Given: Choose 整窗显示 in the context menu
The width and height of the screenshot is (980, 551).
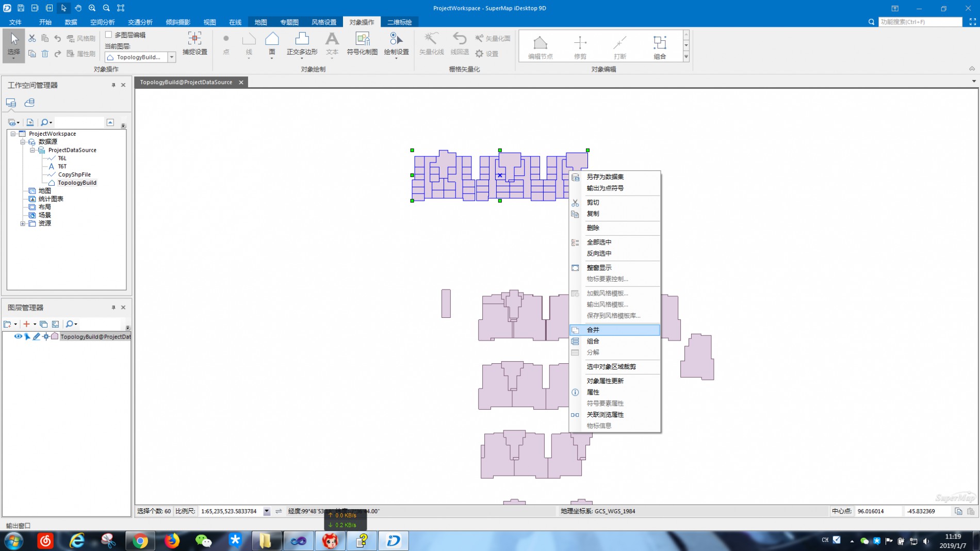Looking at the screenshot, I should tap(614, 267).
